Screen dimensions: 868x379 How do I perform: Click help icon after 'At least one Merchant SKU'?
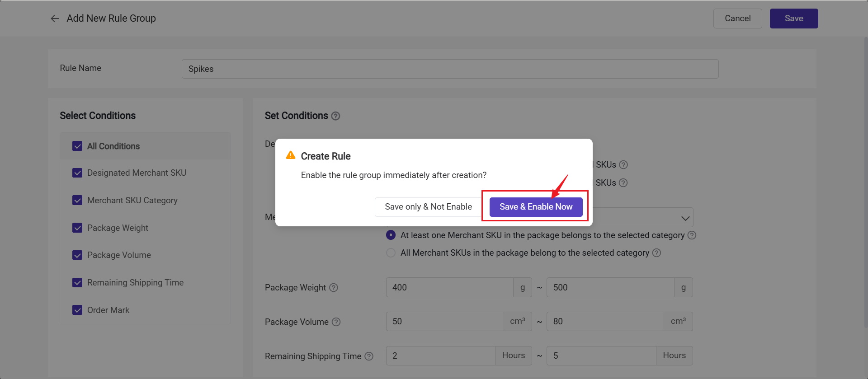pyautogui.click(x=692, y=235)
